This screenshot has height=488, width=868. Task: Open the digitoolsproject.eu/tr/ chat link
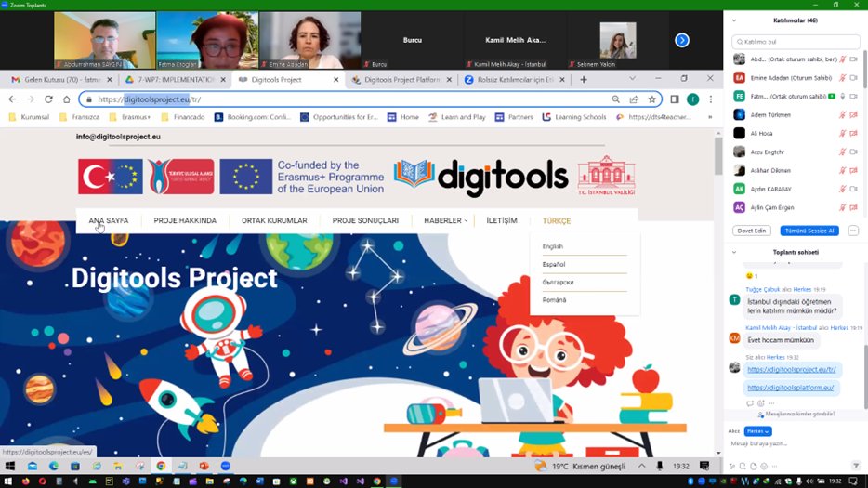pos(792,369)
